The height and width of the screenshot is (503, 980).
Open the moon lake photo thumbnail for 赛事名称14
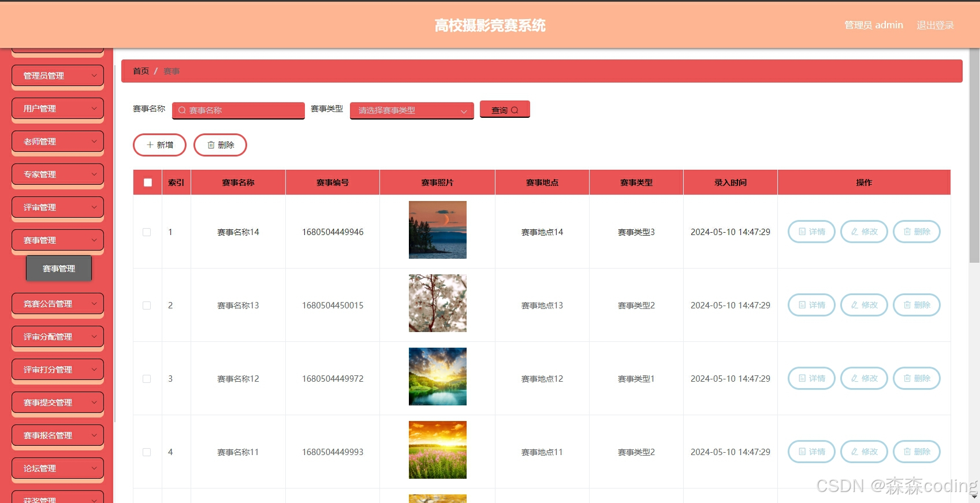[437, 230]
